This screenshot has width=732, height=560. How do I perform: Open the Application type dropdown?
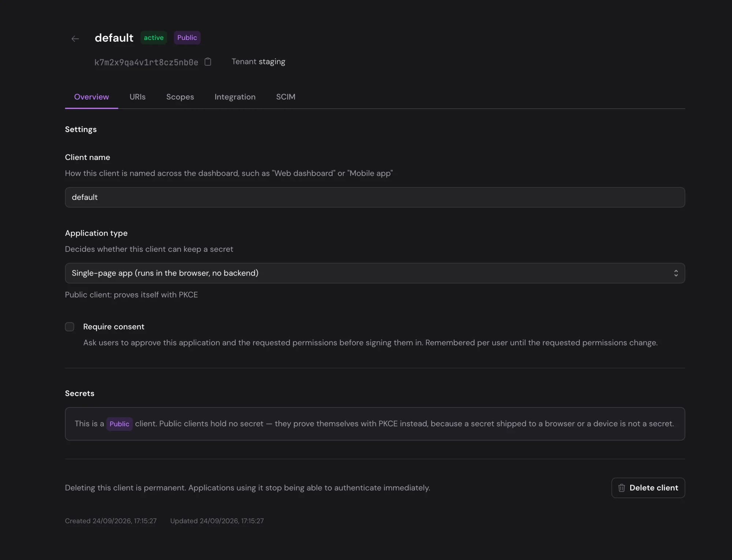(375, 273)
